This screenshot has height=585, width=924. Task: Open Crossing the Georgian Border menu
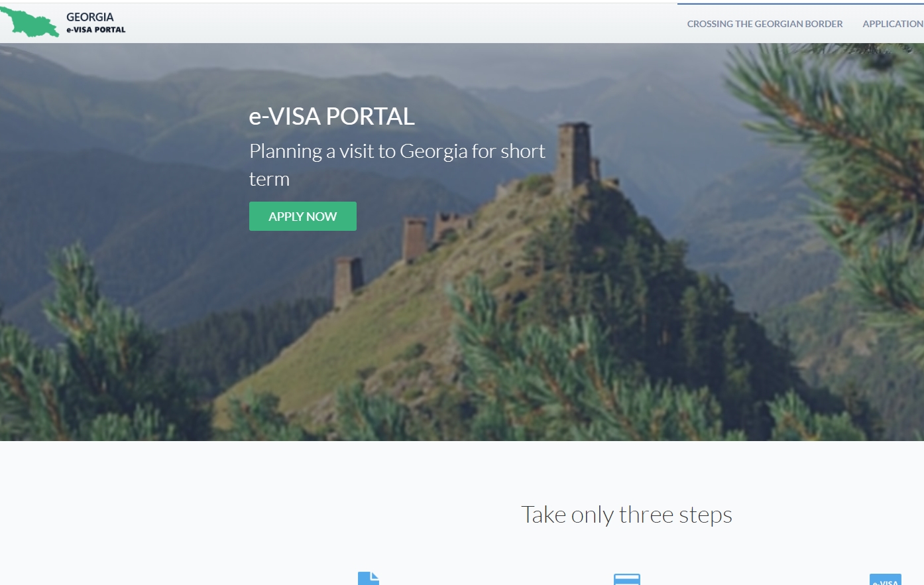click(765, 24)
